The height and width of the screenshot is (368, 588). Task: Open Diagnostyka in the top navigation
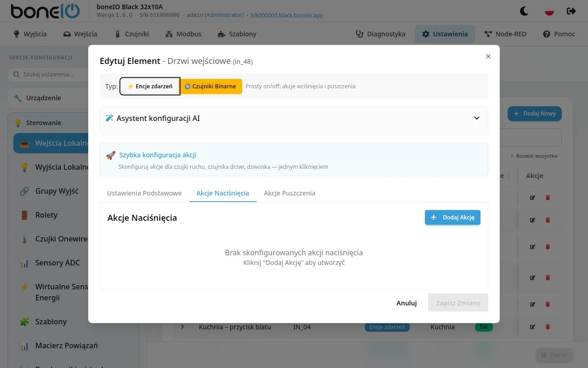pos(380,34)
